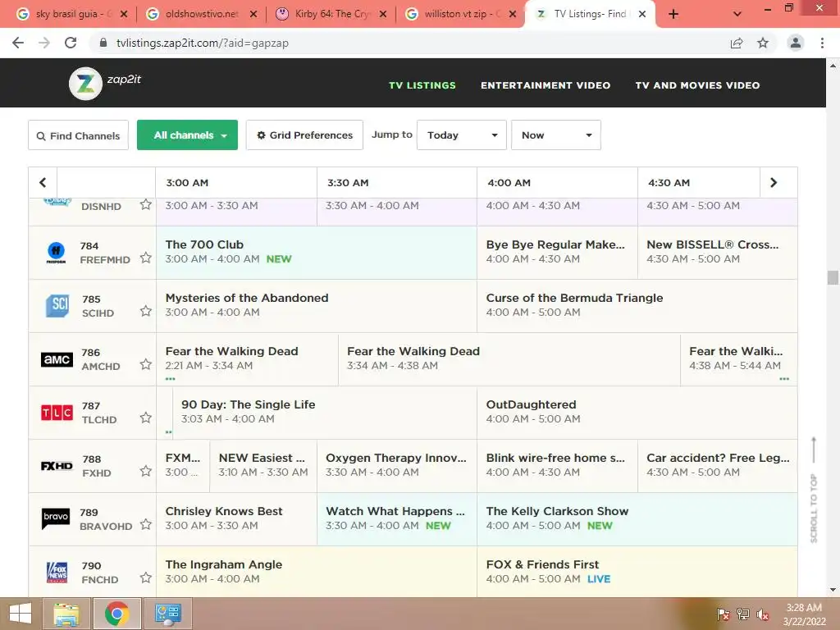Go back with browser back arrow

[18, 43]
